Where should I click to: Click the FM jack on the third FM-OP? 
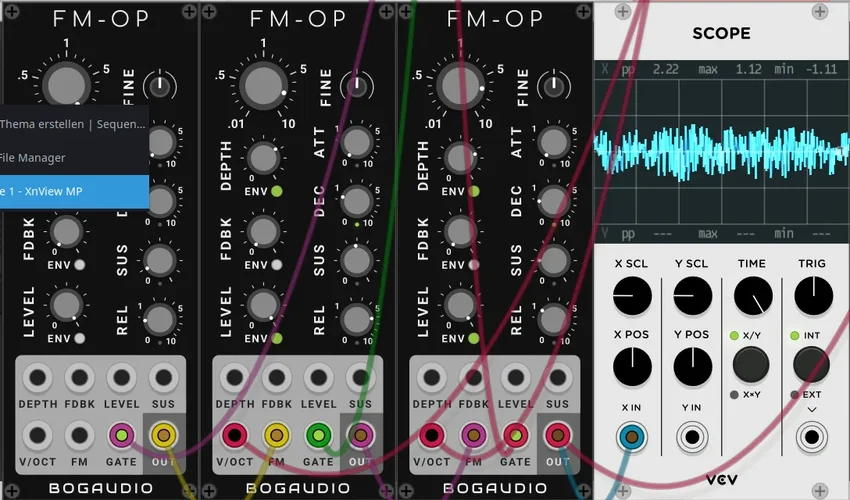point(474,435)
